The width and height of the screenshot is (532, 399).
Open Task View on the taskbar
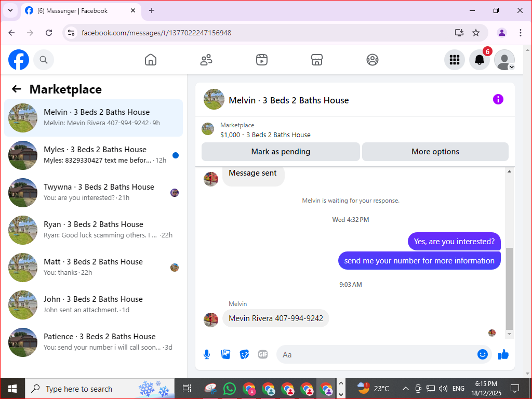coord(187,389)
